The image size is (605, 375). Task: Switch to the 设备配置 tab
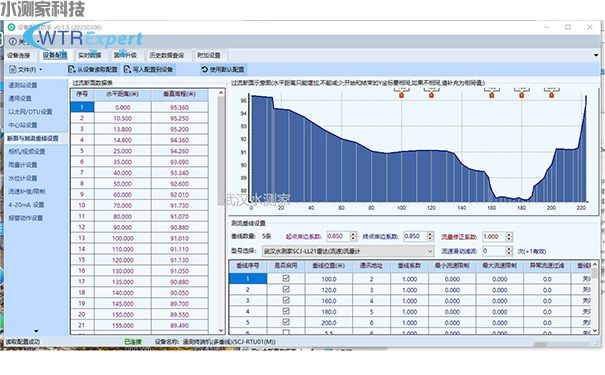pyautogui.click(x=55, y=55)
